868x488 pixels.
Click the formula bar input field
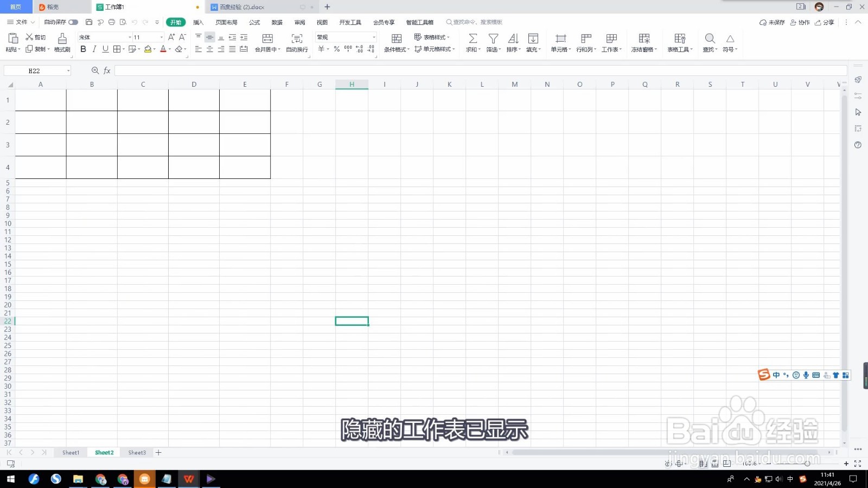click(481, 70)
